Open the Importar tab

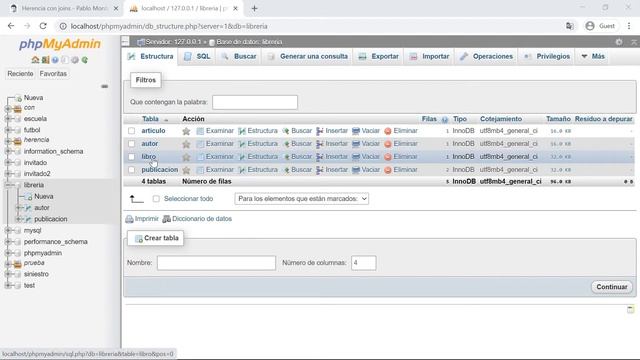point(429,56)
